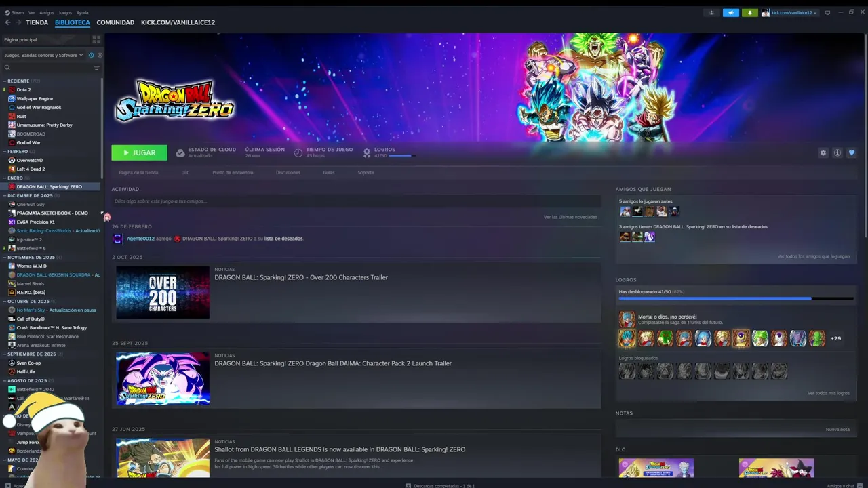868x488 pixels.
Task: Open the Juegos menu
Action: [x=65, y=12]
